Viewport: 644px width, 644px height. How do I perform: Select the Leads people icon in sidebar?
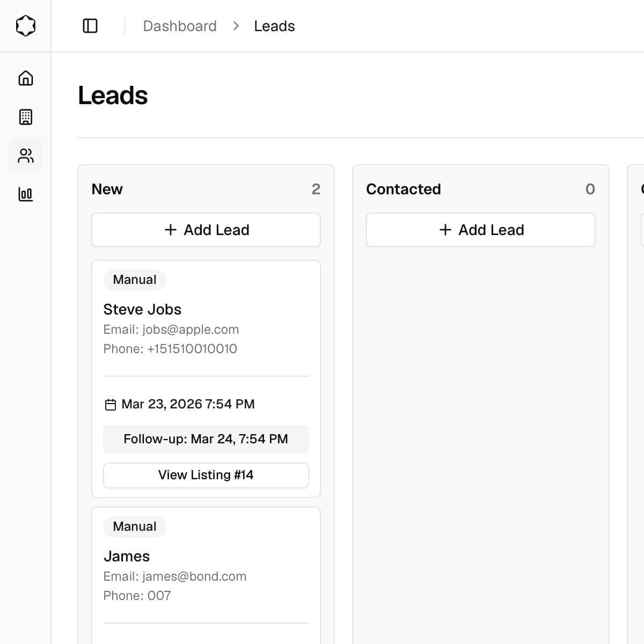(x=25, y=156)
